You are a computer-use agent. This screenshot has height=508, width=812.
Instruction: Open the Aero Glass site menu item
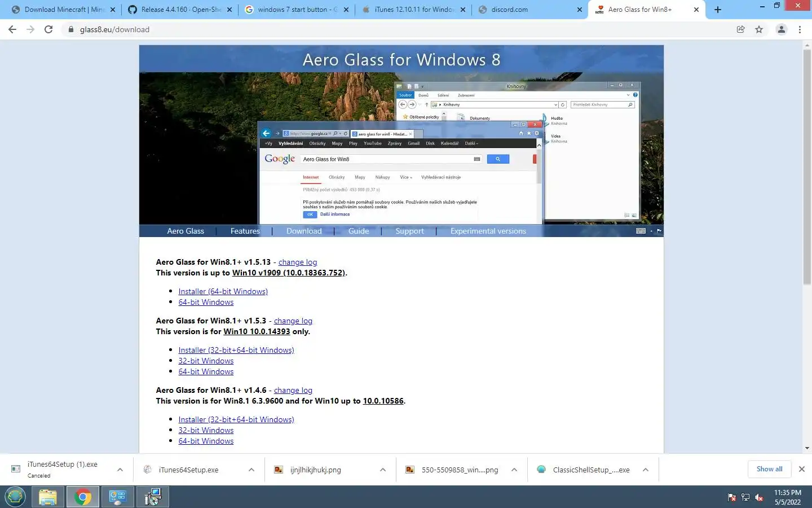point(186,231)
